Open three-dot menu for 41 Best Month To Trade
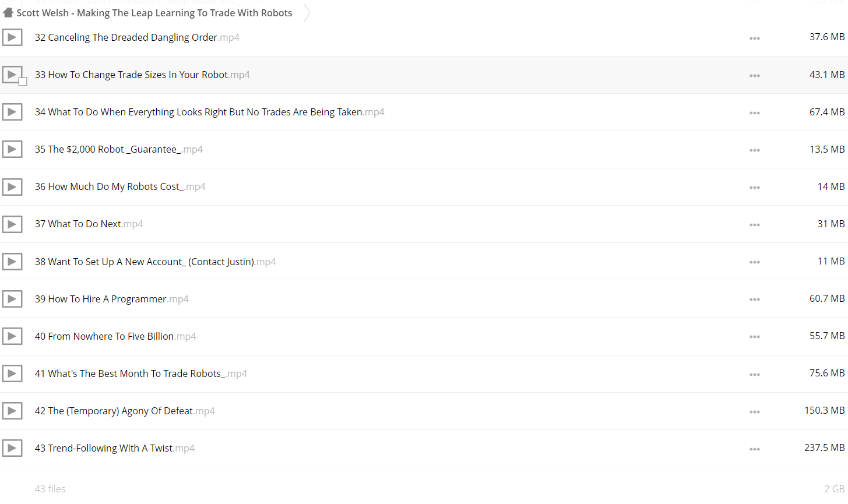Screen dimensions: 848x504 [754, 375]
